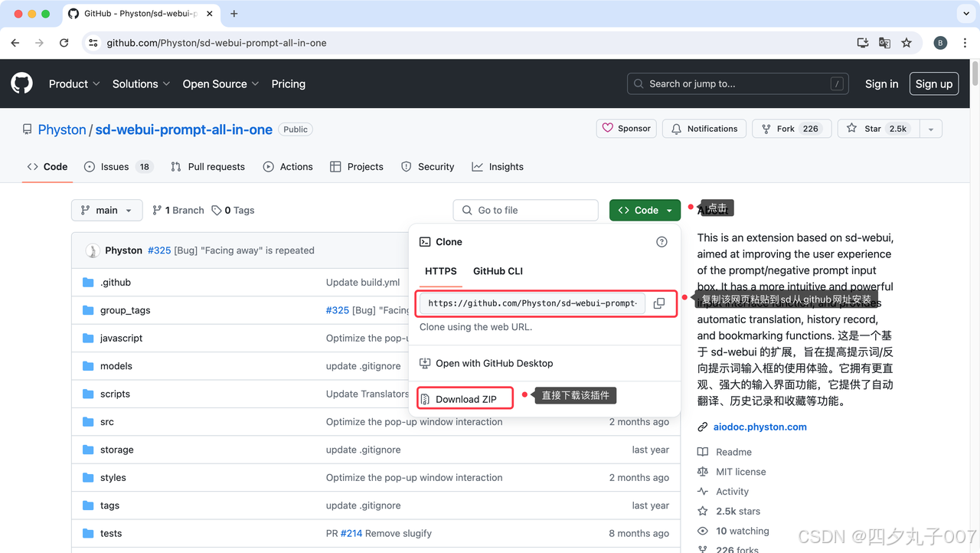Click the Sign up button
Viewport: 980px width, 553px height.
click(934, 84)
